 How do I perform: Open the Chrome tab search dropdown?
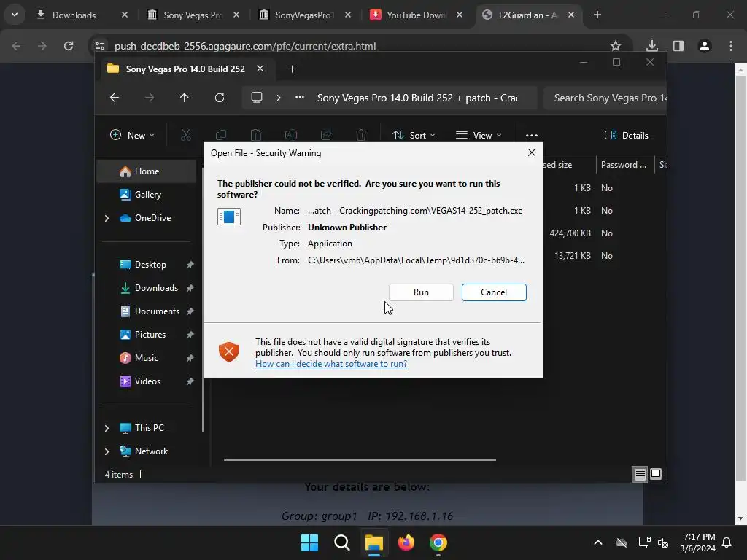(15, 15)
